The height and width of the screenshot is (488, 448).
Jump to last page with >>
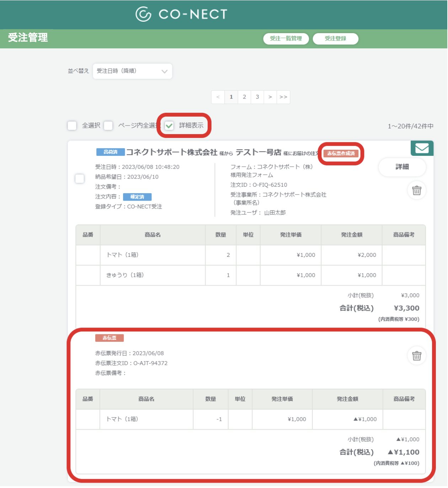(x=283, y=97)
